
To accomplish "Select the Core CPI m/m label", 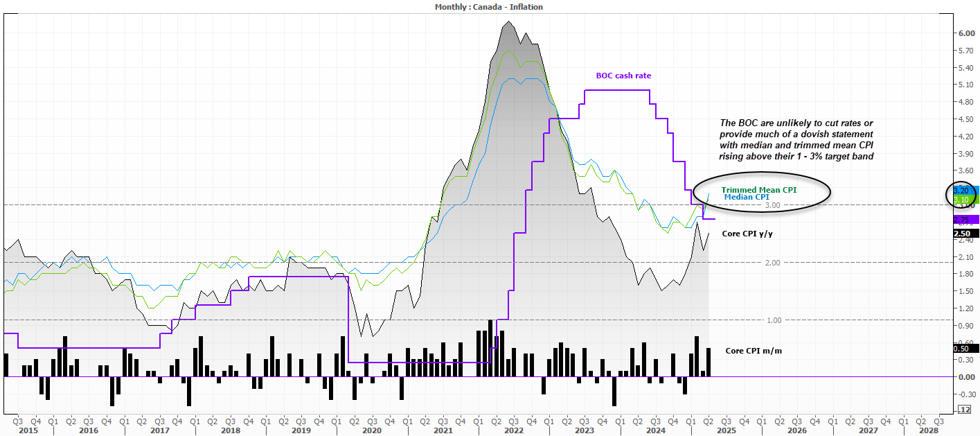I will (754, 351).
